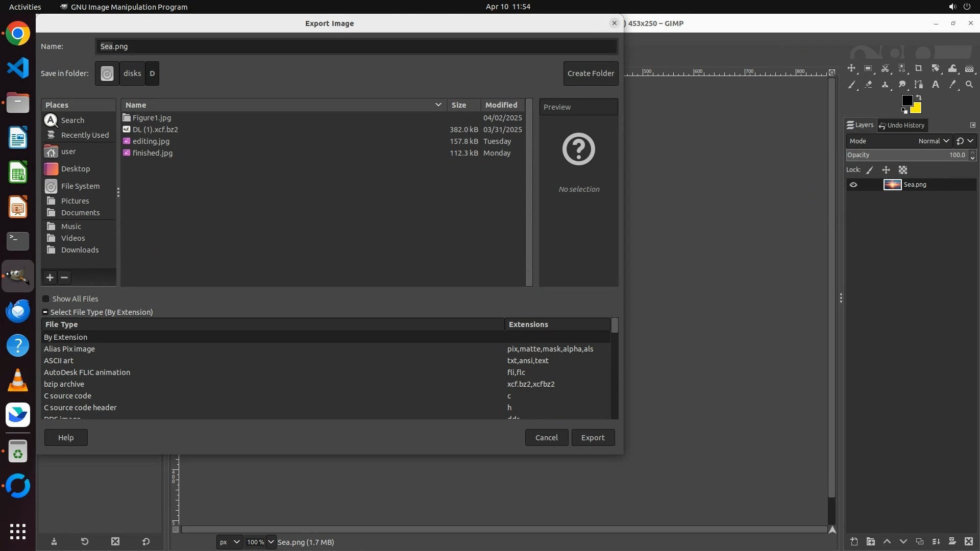Select the Color Picker tool
Image resolution: width=980 pixels, height=551 pixels.
tap(952, 85)
